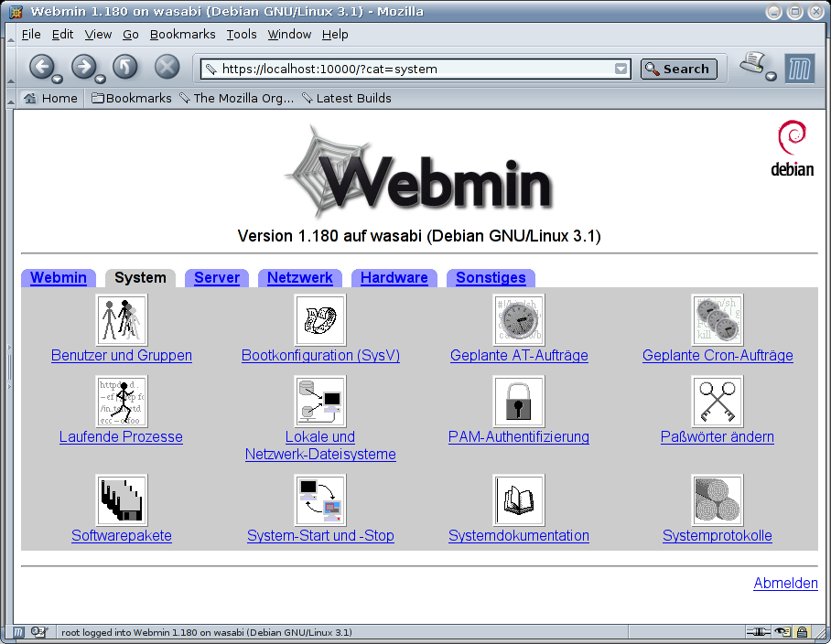This screenshot has width=831, height=644.
Task: Open the Go menu
Action: [x=130, y=35]
